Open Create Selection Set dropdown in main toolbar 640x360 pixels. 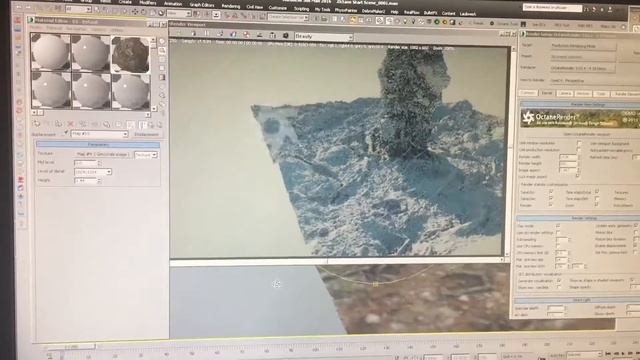tap(288, 18)
